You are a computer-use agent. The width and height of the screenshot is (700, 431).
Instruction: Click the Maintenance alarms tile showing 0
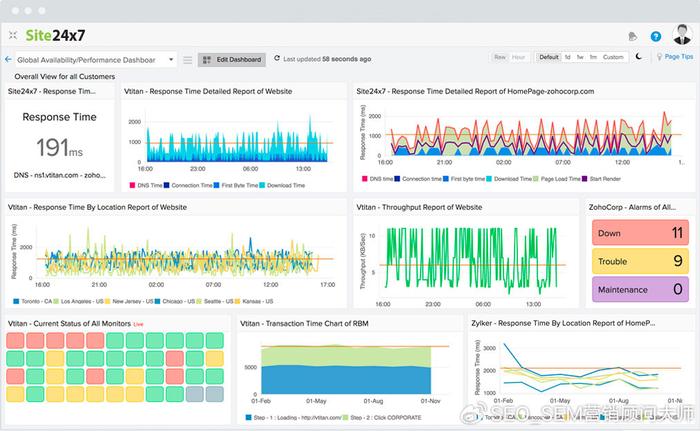(x=640, y=289)
